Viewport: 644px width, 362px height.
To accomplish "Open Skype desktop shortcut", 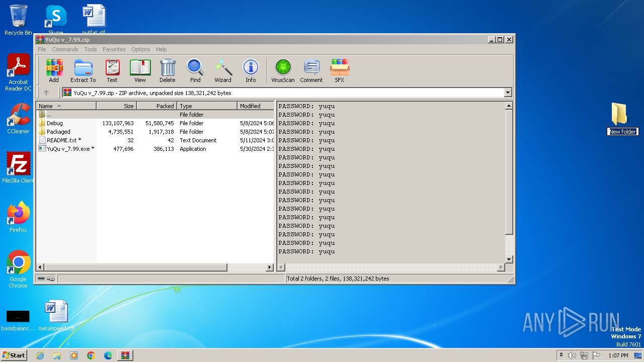I will 55,20.
